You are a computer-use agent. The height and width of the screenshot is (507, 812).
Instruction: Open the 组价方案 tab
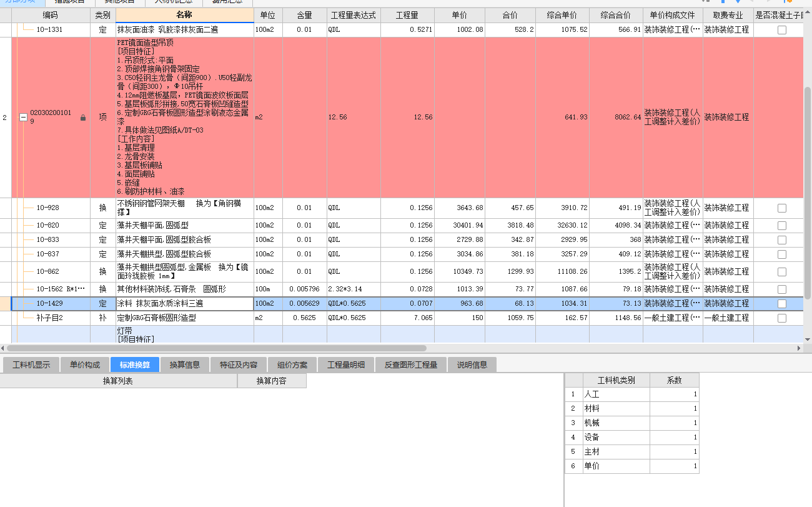click(x=292, y=364)
